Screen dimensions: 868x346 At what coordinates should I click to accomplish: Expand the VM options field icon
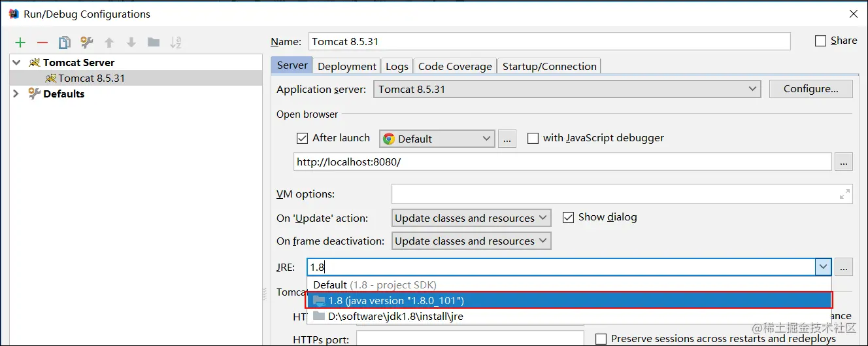point(845,194)
